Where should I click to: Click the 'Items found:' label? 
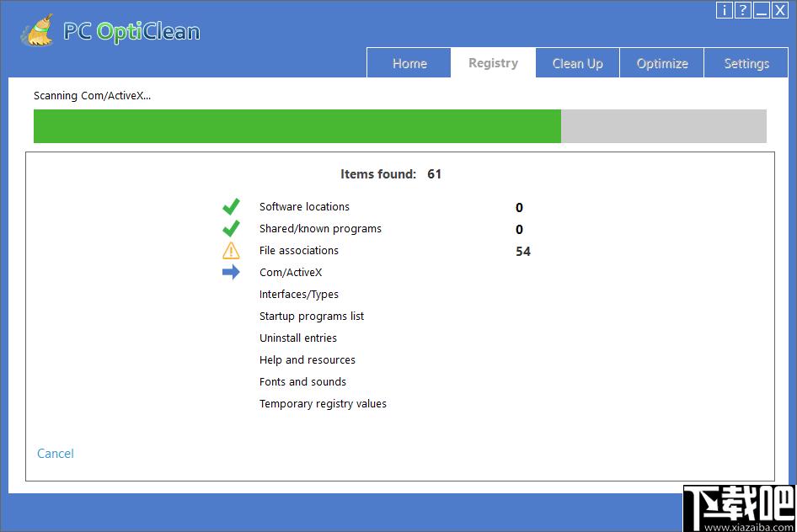coord(378,174)
